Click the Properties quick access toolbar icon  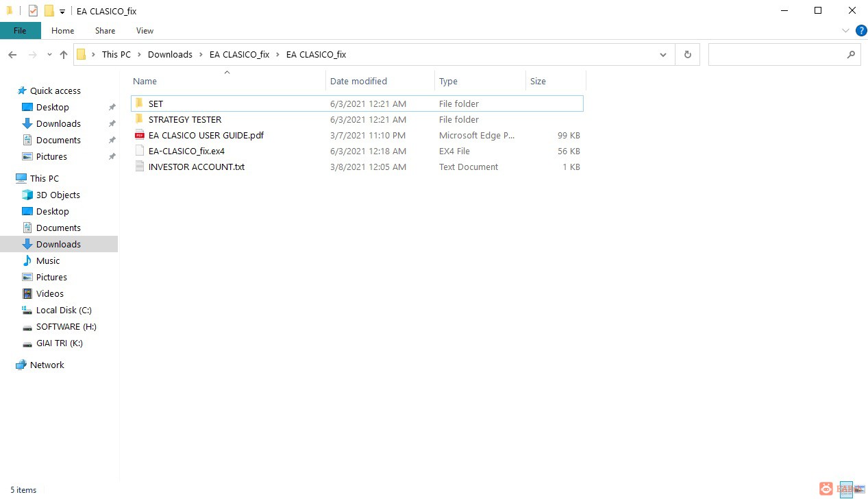[x=33, y=11]
